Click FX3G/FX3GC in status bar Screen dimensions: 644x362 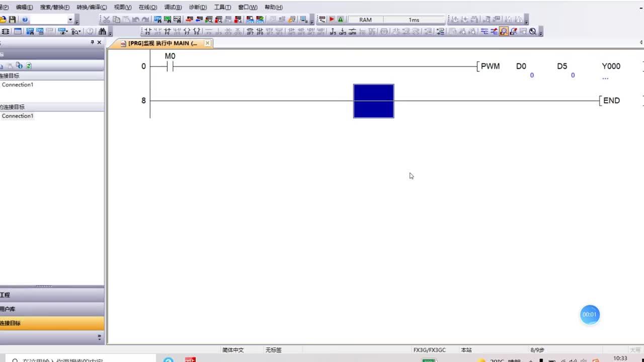429,350
